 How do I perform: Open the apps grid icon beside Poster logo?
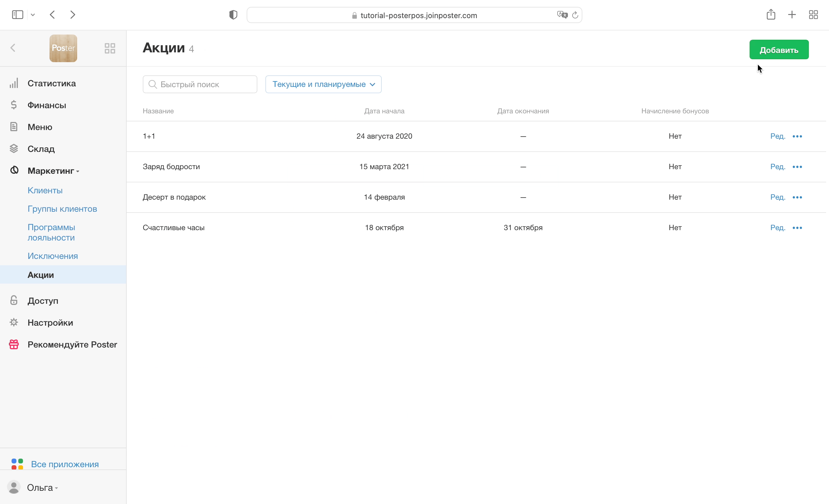110,48
